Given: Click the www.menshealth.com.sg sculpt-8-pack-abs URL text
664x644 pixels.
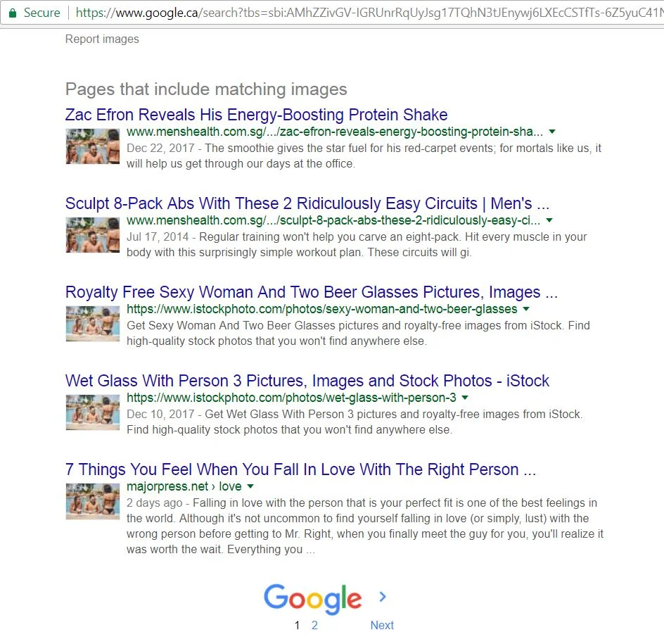Looking at the screenshot, I should pyautogui.click(x=333, y=220).
